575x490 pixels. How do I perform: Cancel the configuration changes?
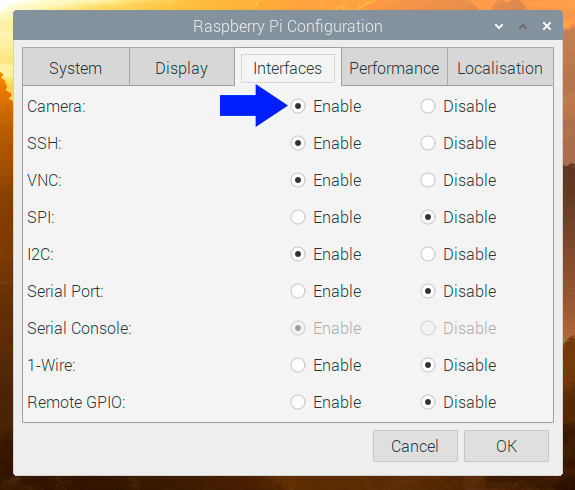[x=415, y=446]
